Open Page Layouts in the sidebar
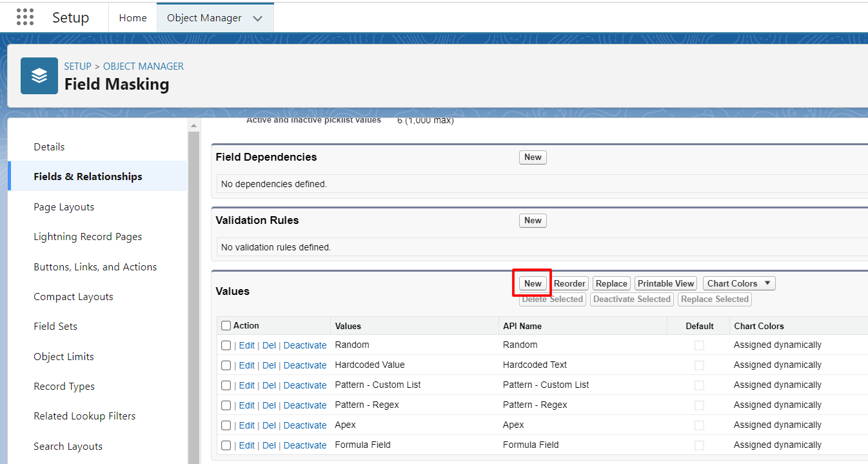Image resolution: width=868 pixels, height=464 pixels. click(x=64, y=207)
